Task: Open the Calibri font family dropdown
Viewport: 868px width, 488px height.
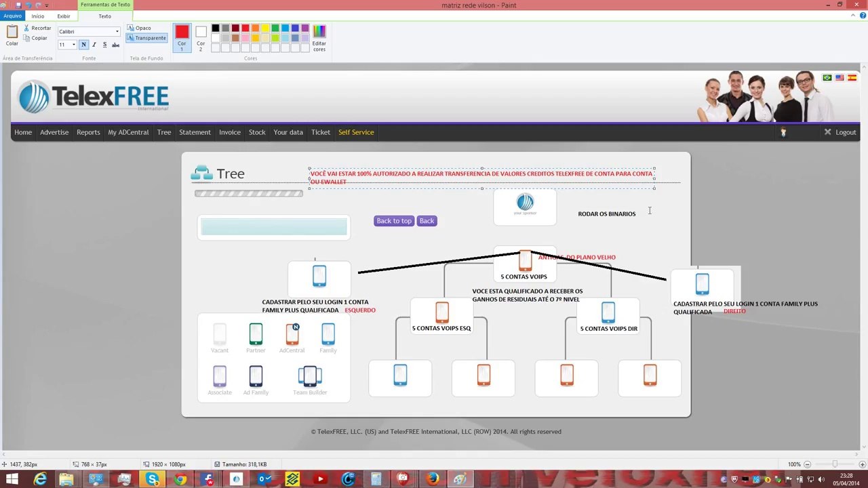Action: click(117, 31)
